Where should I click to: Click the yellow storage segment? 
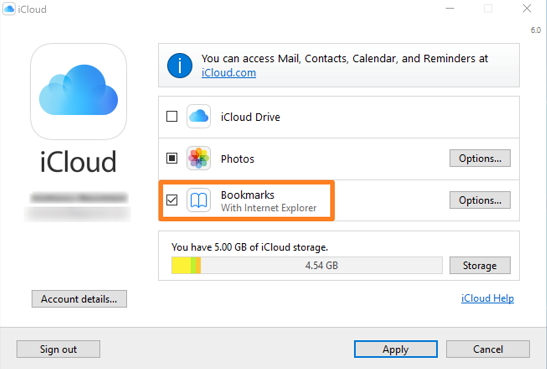[181, 265]
